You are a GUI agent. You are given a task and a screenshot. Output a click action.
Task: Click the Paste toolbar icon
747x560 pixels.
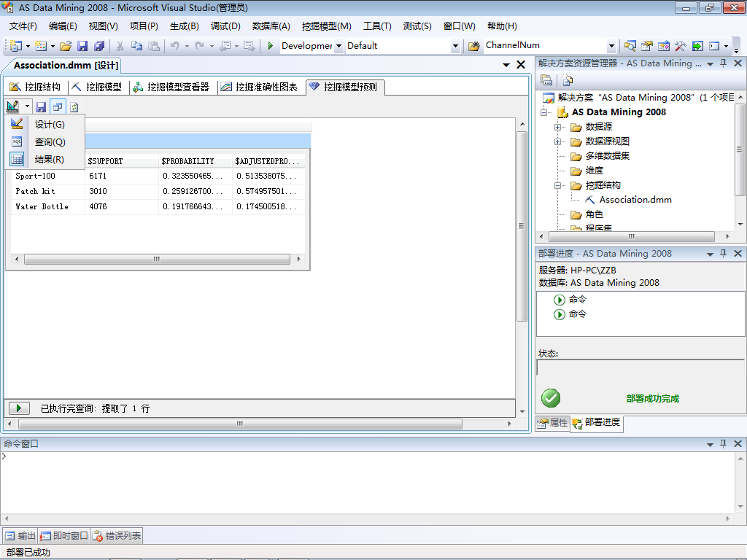153,46
